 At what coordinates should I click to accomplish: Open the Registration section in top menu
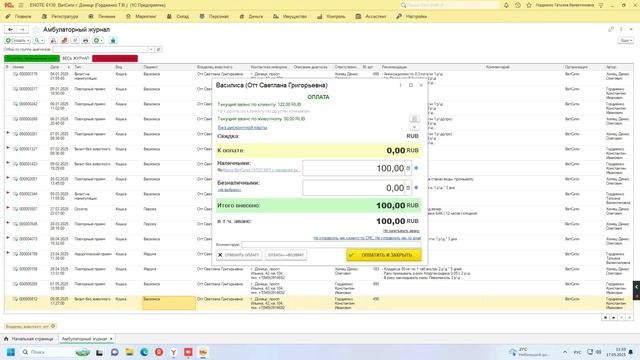coord(60,17)
